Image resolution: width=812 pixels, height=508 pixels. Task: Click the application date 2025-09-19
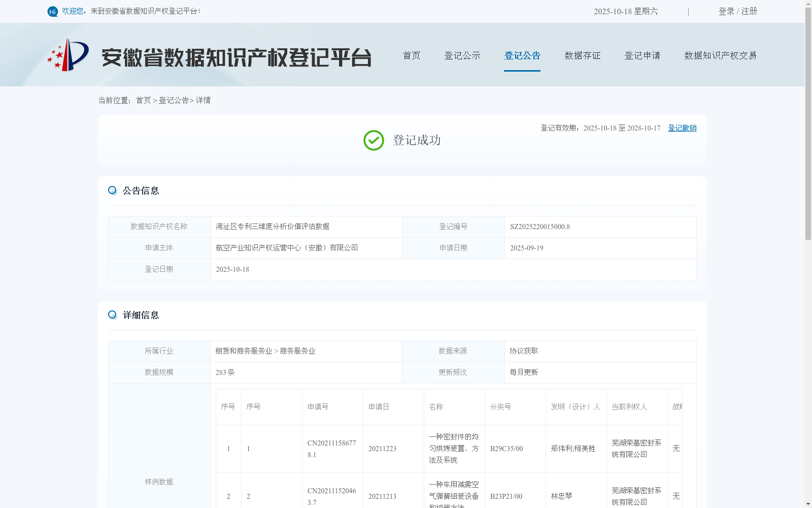[527, 248]
